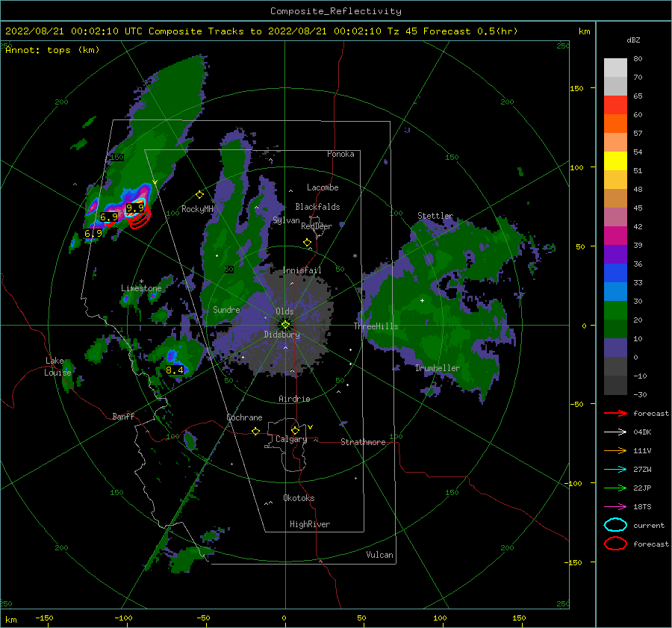Click the Limestone label
672x628 pixels.
(x=141, y=288)
